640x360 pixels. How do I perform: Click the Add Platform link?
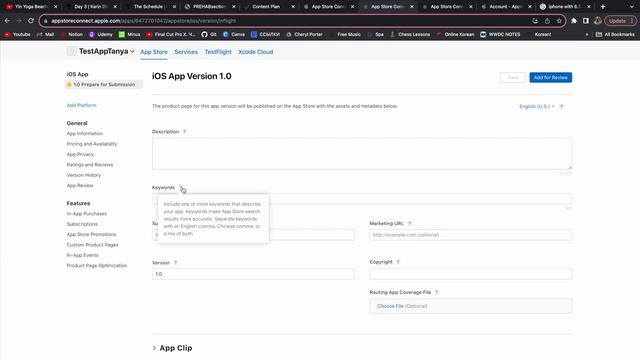click(82, 105)
